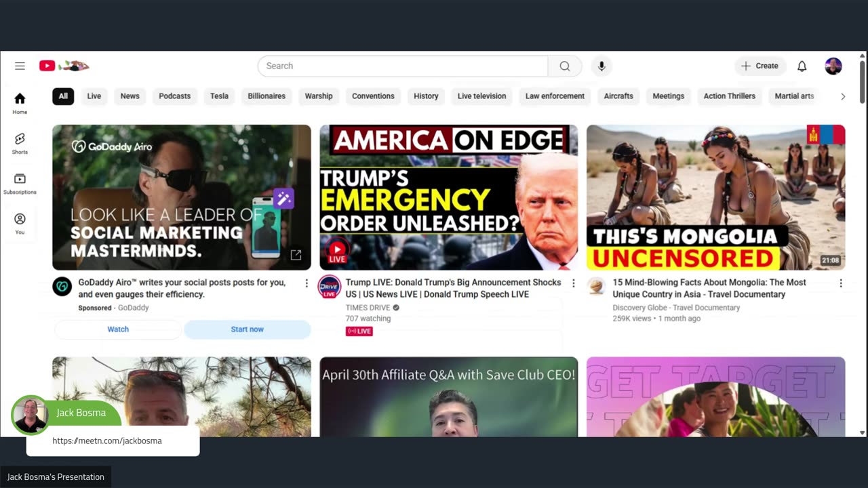Viewport: 868px width, 488px height.
Task: Open the hamburger guide menu
Action: [x=20, y=66]
